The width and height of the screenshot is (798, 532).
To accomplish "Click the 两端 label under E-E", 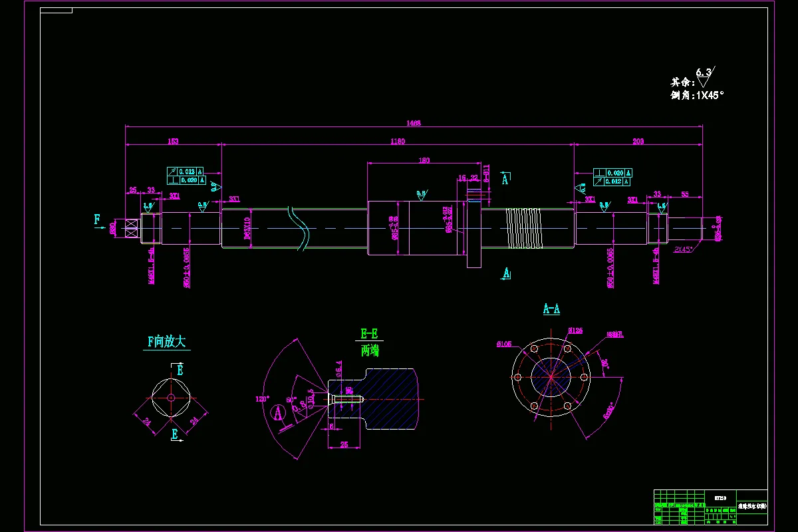I will [x=370, y=350].
